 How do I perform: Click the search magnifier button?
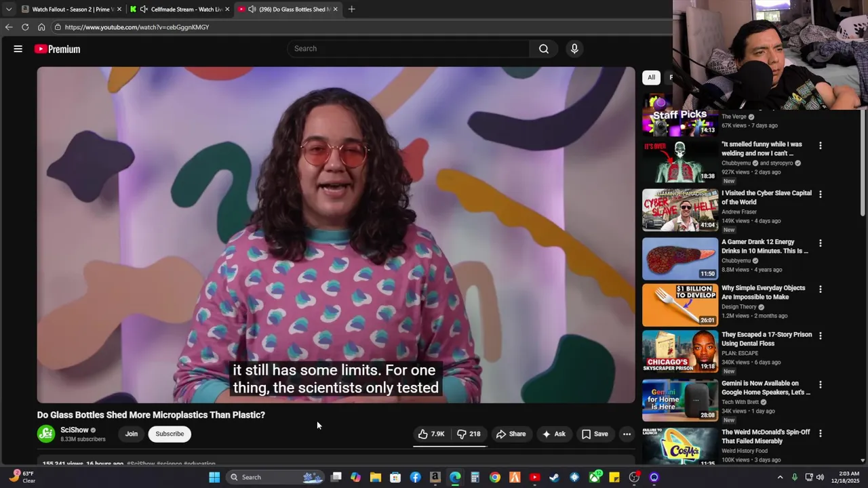point(544,49)
